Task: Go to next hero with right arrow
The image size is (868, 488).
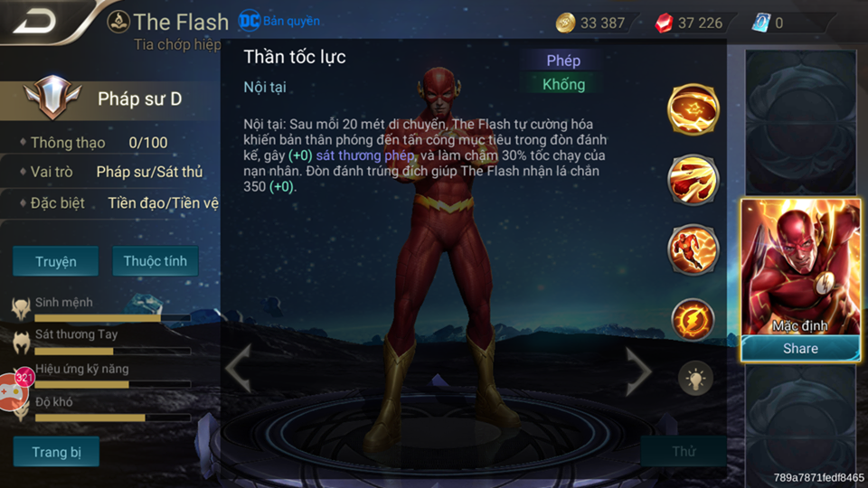Action: (x=639, y=371)
